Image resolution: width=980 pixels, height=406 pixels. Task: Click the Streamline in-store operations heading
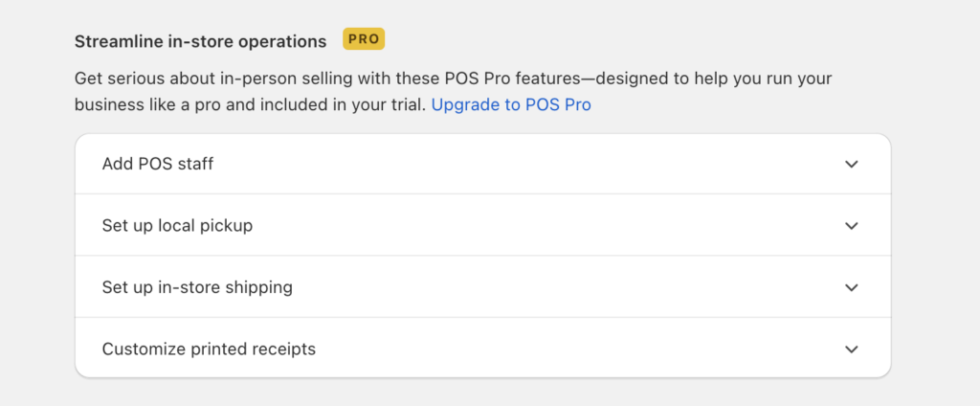[x=200, y=41]
